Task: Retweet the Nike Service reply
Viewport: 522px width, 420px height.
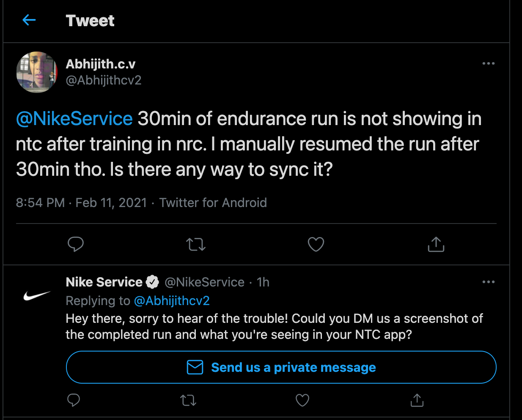Action: tap(188, 400)
